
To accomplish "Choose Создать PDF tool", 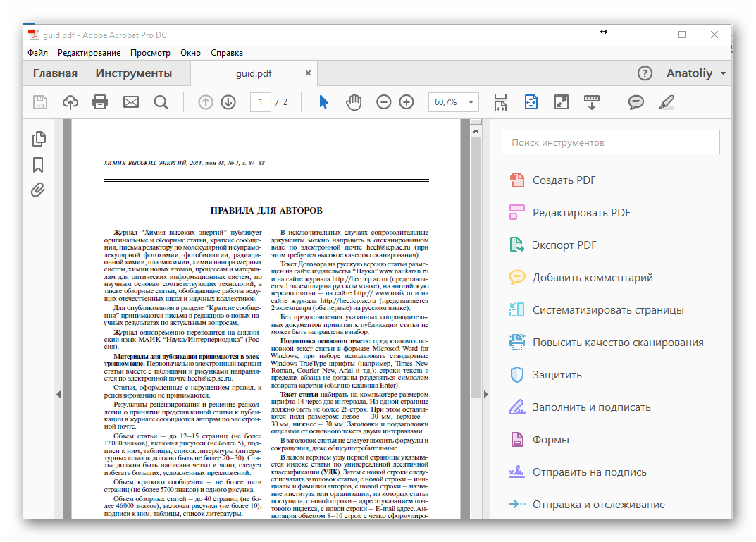I will point(564,180).
